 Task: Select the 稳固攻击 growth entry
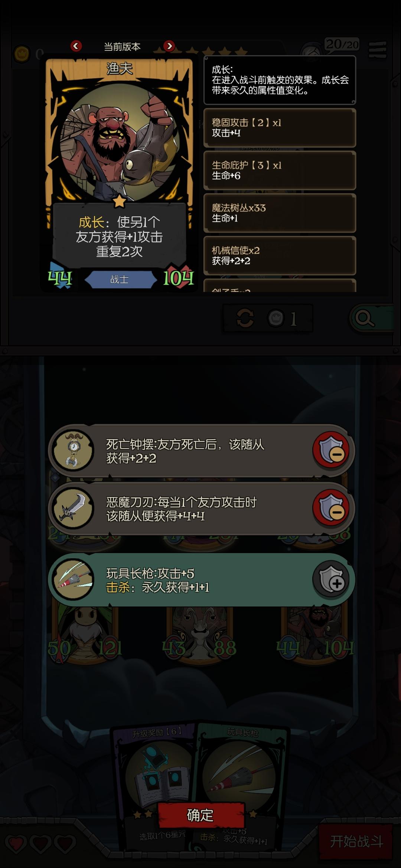pyautogui.click(x=280, y=128)
